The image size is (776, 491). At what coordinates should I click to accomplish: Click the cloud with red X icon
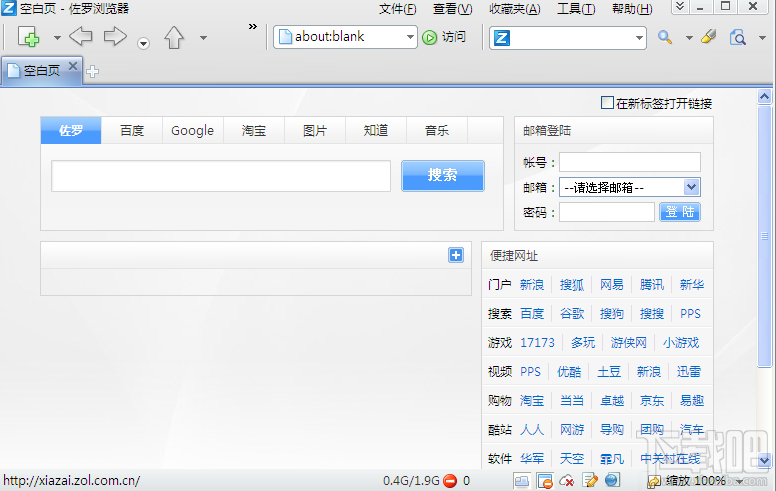click(x=567, y=481)
